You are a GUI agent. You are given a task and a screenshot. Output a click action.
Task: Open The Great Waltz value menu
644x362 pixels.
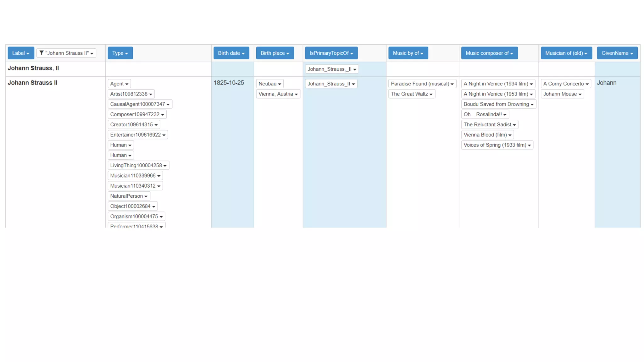412,94
